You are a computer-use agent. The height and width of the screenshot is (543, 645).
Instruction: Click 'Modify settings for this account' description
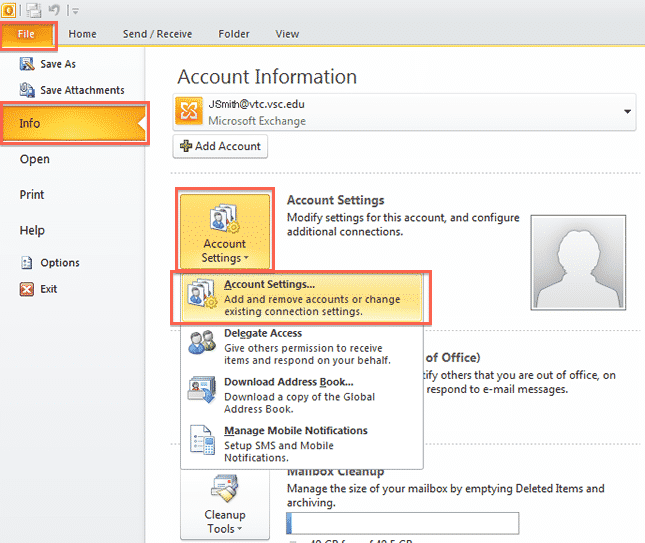403,225
